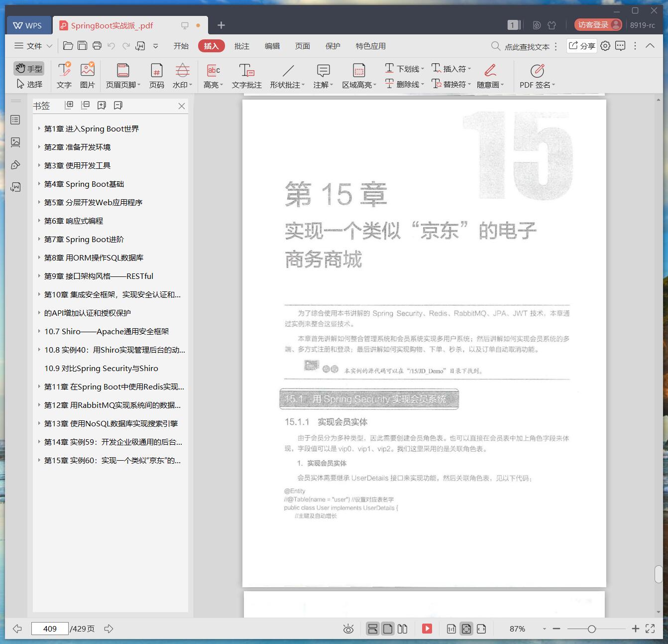The height and width of the screenshot is (644, 668).
Task: Go to the next page arrow
Action: click(109, 629)
